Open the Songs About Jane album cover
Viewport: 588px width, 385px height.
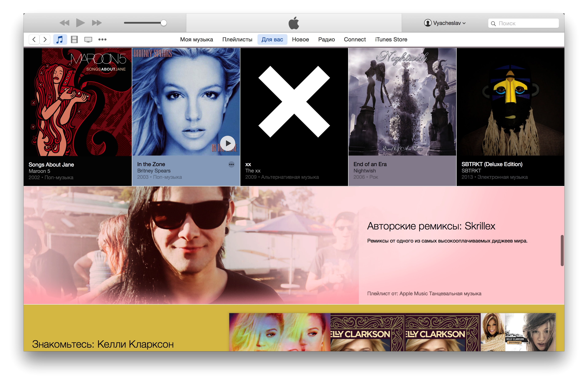pyautogui.click(x=78, y=102)
